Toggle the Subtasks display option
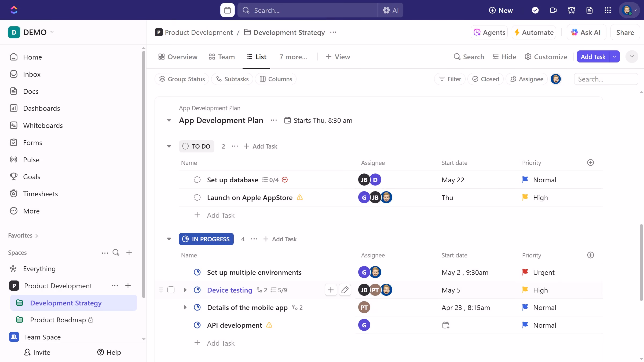 pos(232,79)
